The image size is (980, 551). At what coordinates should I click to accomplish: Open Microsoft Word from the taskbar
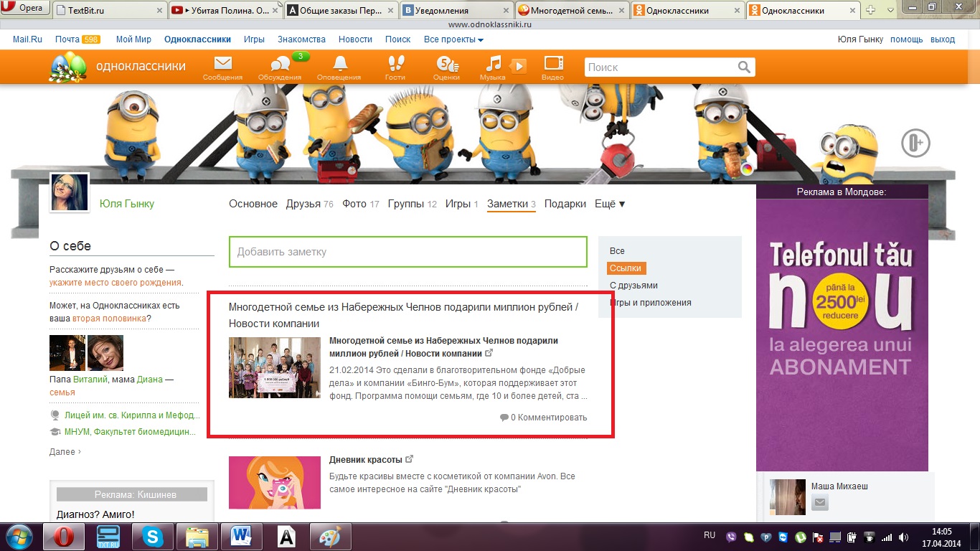241,537
